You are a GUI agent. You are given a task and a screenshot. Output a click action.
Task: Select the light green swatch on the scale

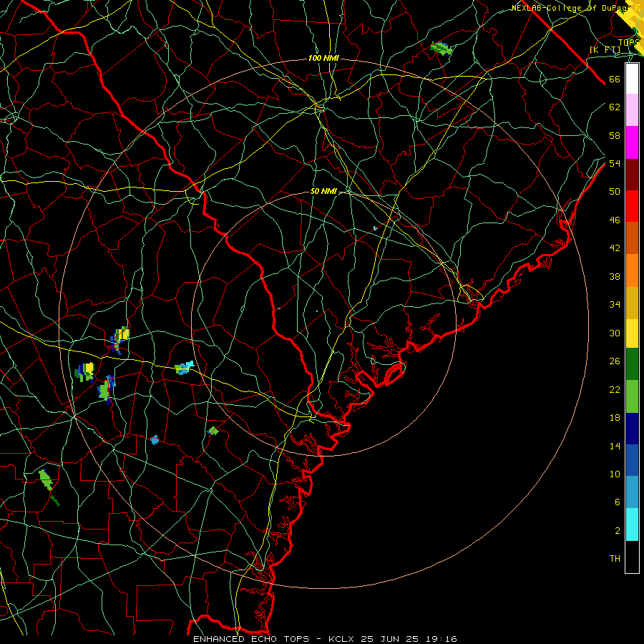click(632, 396)
